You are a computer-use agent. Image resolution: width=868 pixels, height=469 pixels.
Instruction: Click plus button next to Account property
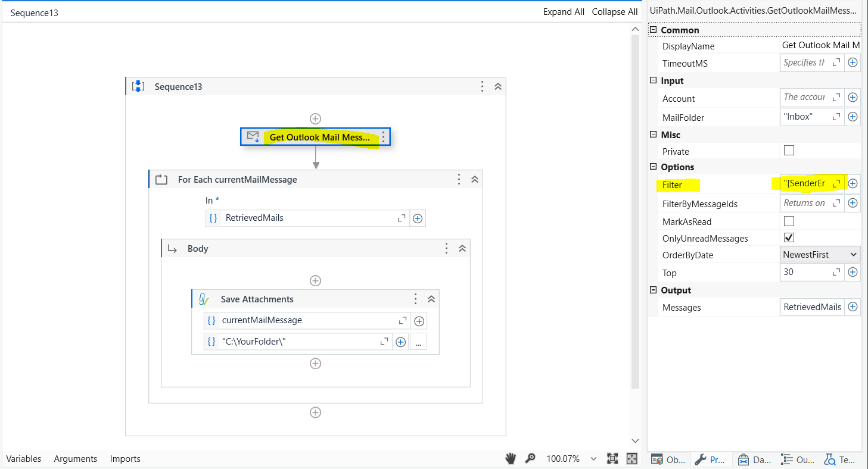coord(853,98)
